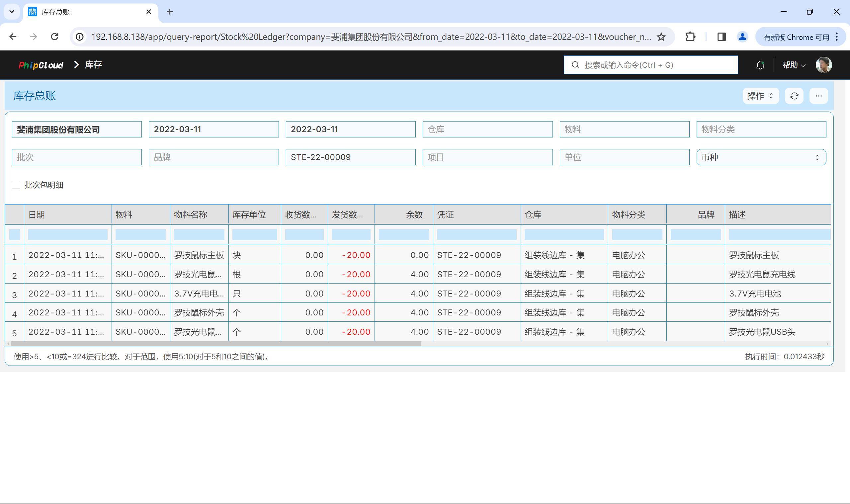Click the 块 stock unit cell

pyautogui.click(x=254, y=255)
